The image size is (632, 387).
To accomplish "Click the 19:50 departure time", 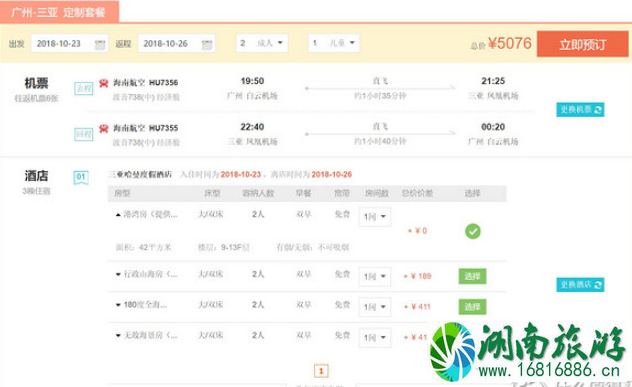I will pos(252,81).
